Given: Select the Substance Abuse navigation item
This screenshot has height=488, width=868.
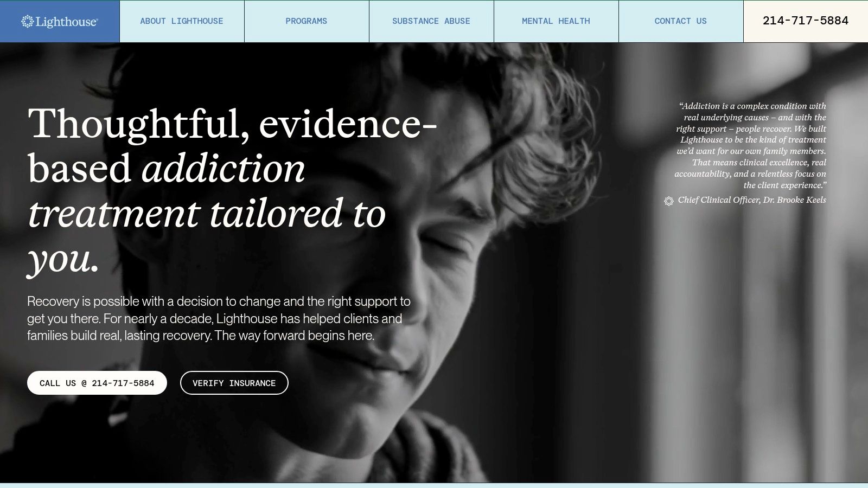Looking at the screenshot, I should pos(431,21).
